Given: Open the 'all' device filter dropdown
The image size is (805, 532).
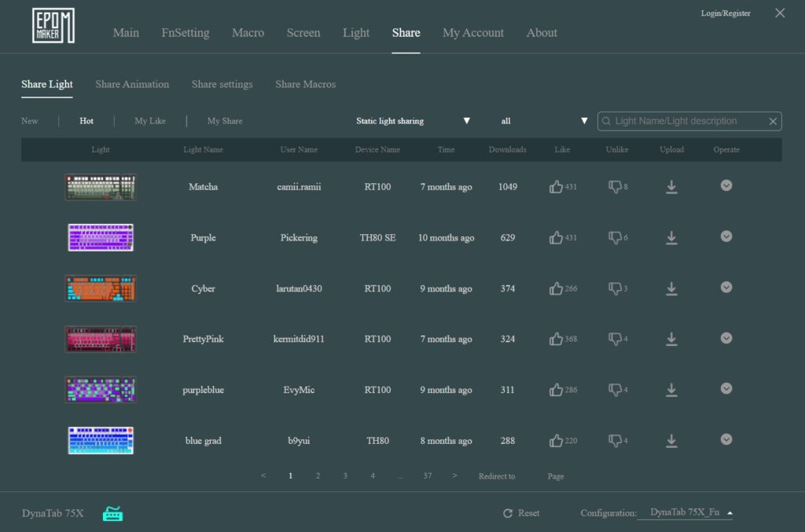Looking at the screenshot, I should click(x=544, y=121).
